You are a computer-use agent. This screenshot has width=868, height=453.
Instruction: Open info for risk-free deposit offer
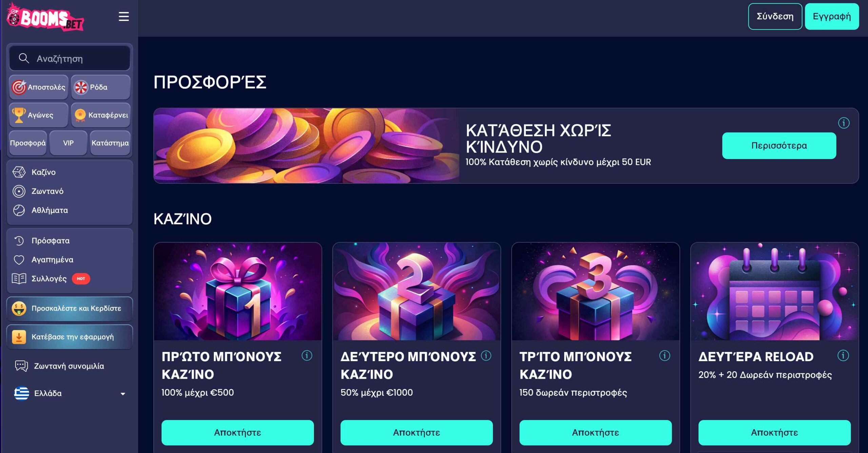(844, 123)
